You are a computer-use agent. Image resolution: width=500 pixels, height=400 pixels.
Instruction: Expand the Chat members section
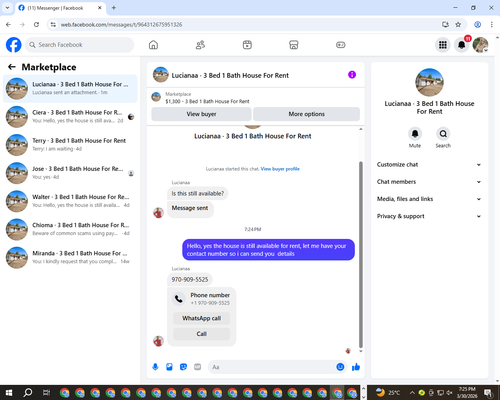[x=429, y=182]
